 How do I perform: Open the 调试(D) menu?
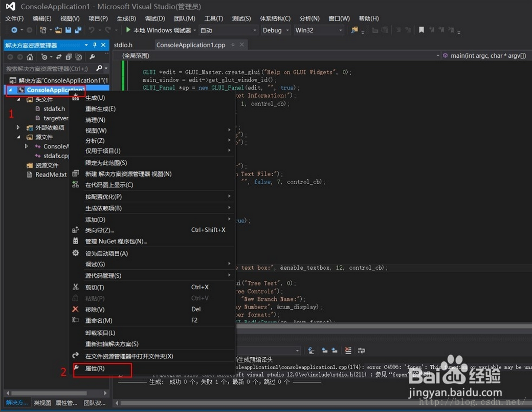(x=155, y=18)
